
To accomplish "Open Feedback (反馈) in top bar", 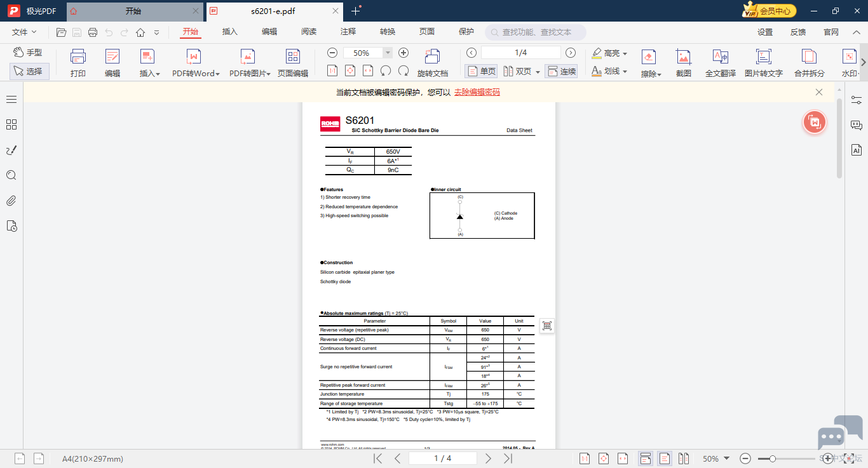I will (798, 32).
